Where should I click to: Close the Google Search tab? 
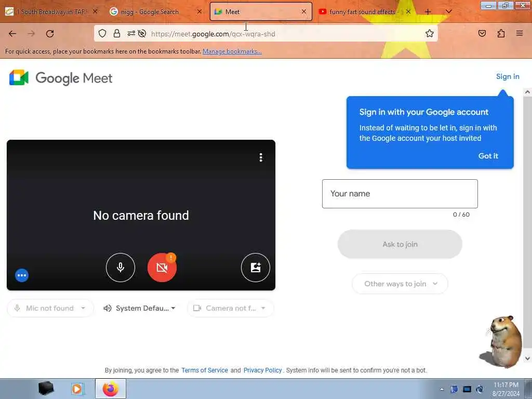[199, 11]
